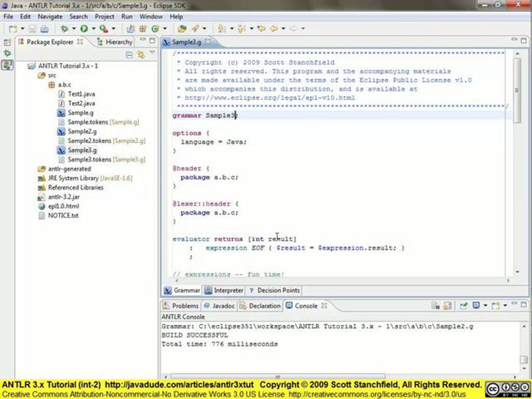Image resolution: width=532 pixels, height=399 pixels.
Task: Minimize the Package Explorer view
Action: (x=143, y=39)
